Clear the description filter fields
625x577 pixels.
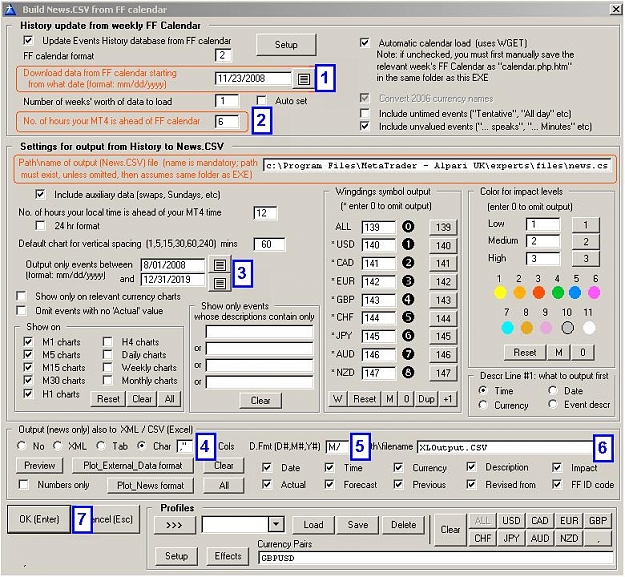(260, 400)
